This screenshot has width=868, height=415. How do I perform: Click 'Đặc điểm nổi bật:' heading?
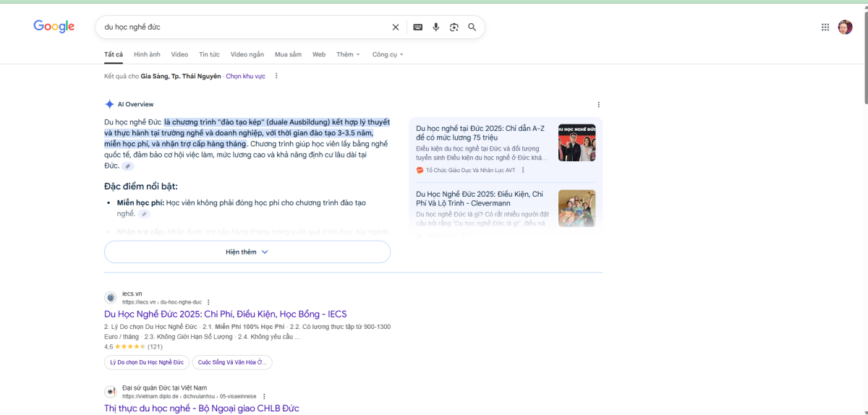click(141, 187)
